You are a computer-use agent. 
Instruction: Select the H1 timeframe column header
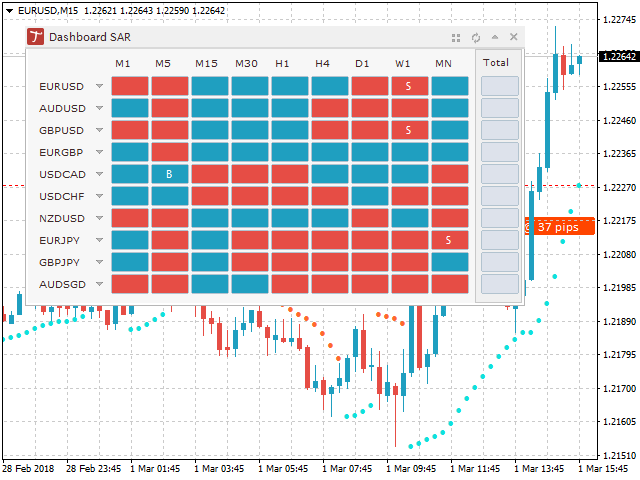pyautogui.click(x=282, y=64)
